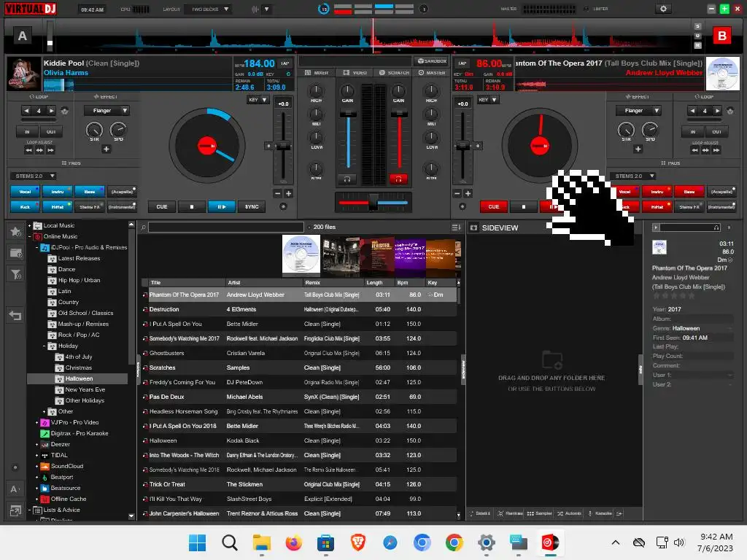Collapse the Holiday folder in tree
Image resolution: width=747 pixels, height=560 pixels.
44,346
